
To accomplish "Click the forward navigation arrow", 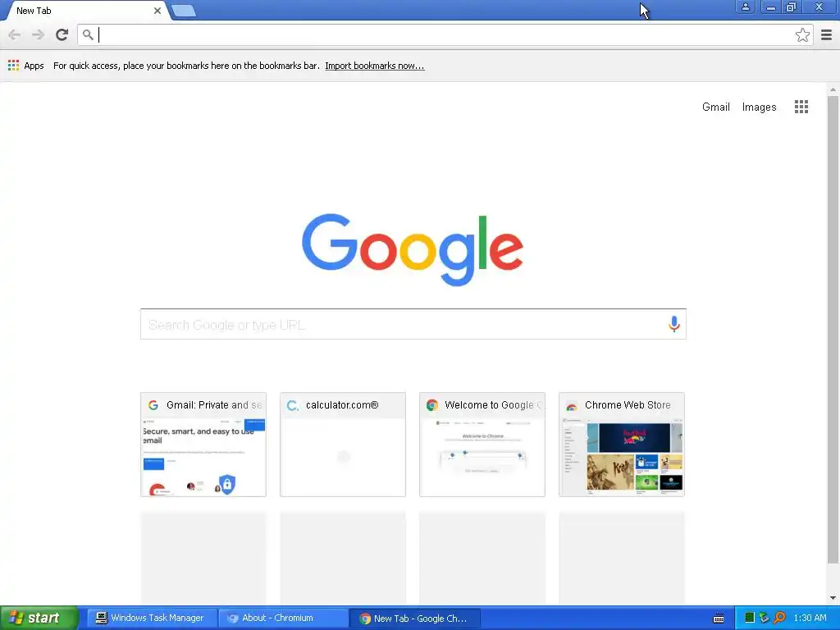I will [x=38, y=34].
